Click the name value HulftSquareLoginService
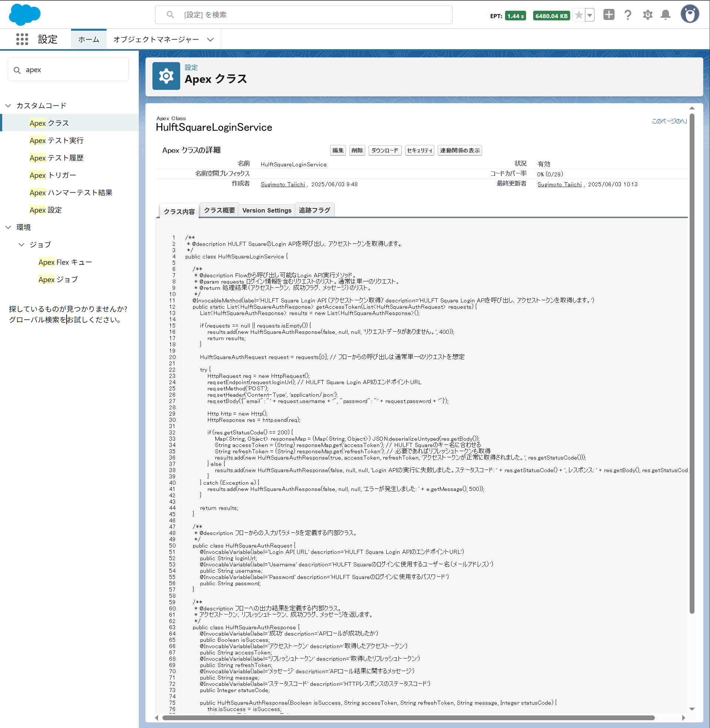The height and width of the screenshot is (728, 710). point(293,164)
